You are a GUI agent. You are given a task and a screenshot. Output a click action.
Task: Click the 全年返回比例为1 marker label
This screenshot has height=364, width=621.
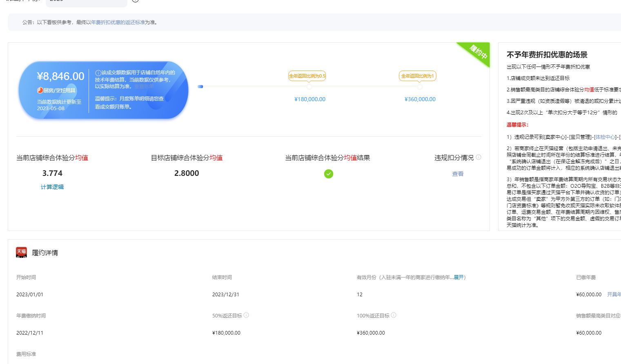(x=418, y=76)
